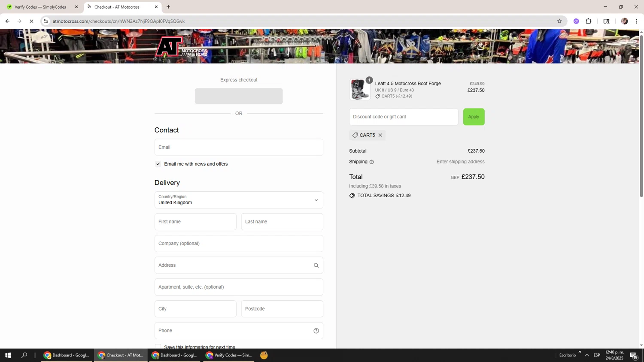Click the Leatt boot product thumbnail

(x=360, y=90)
